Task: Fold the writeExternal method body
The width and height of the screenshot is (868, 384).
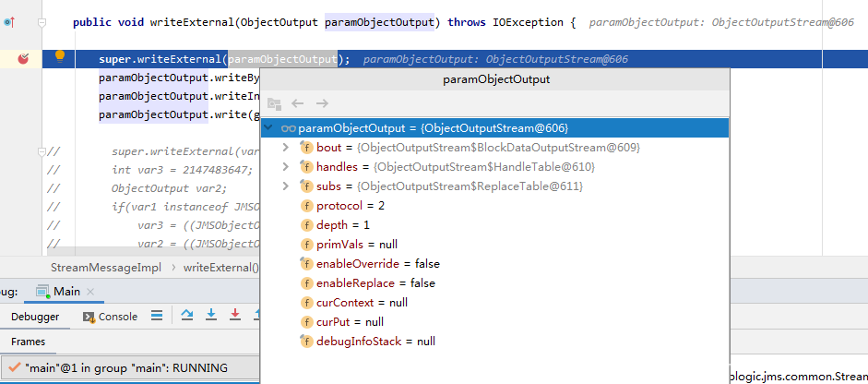Action: [42, 21]
